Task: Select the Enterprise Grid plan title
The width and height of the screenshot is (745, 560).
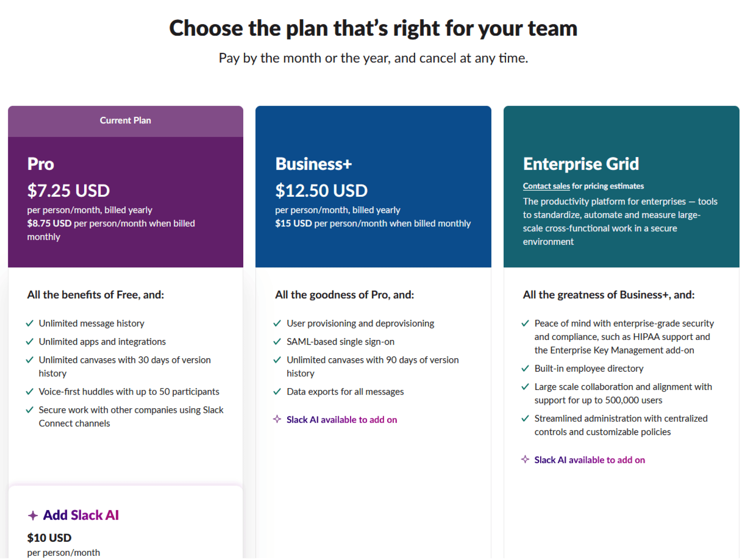Action: (x=581, y=164)
